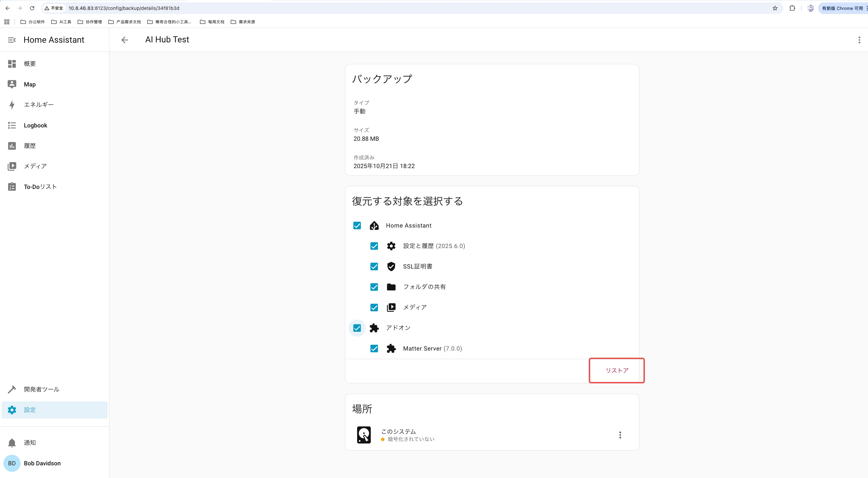This screenshot has width=868, height=478.
Task: Click the gear icon beside 設定と履歴
Action: (391, 246)
